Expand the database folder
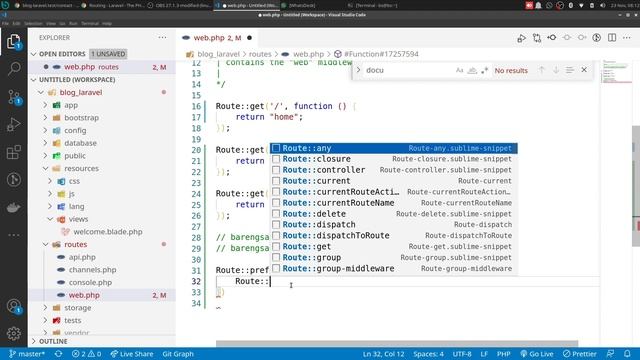This screenshot has height=360, width=640. (x=45, y=143)
